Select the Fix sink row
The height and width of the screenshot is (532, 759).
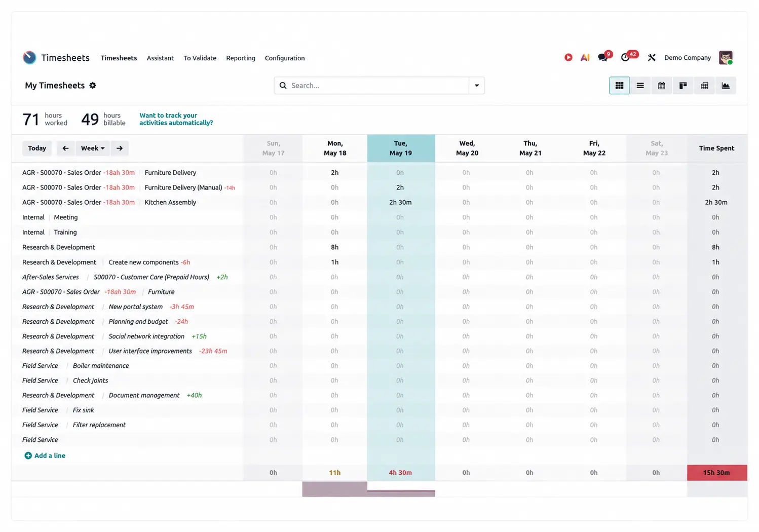tap(83, 410)
